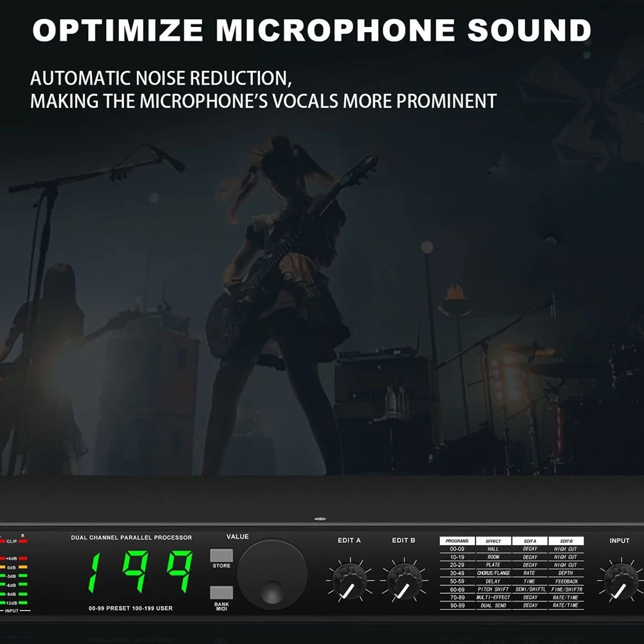Click the INPUT level knob
The width and height of the screenshot is (644, 644).
coord(620,580)
